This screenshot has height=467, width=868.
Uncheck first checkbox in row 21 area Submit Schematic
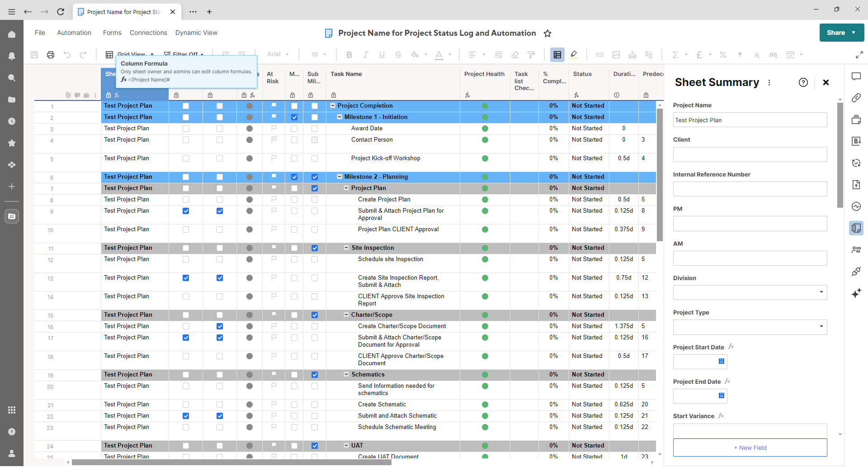pos(186,416)
